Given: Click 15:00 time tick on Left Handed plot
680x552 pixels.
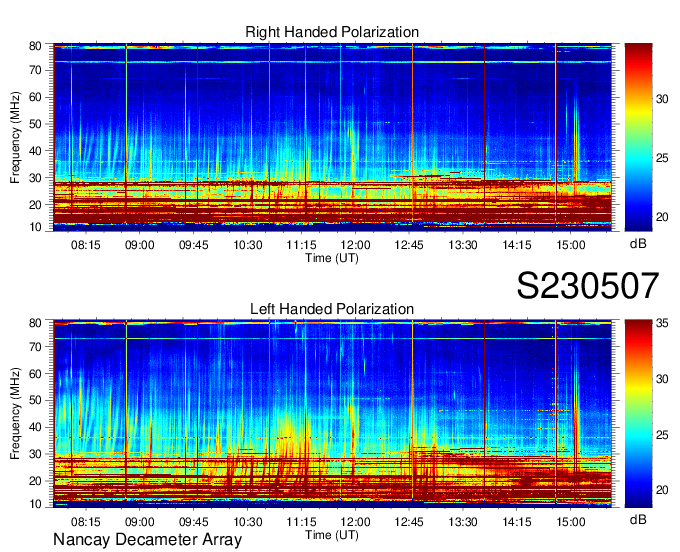Looking at the screenshot, I should coord(571,522).
